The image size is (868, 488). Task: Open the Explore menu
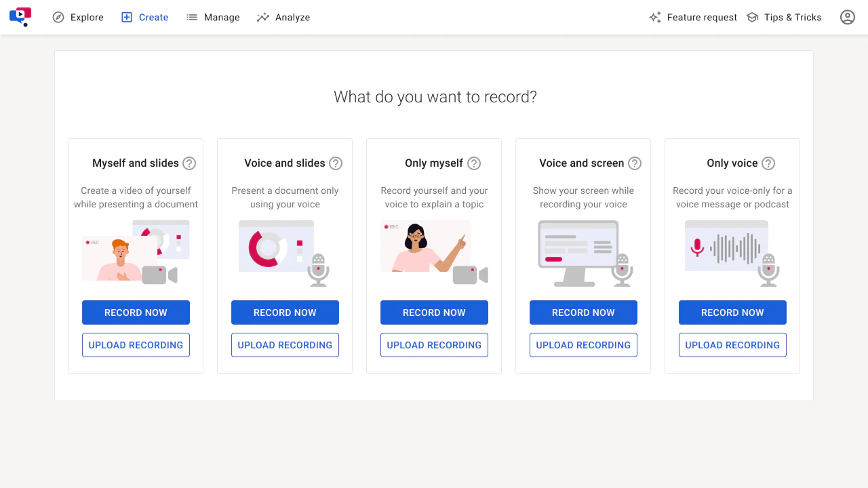(x=78, y=18)
